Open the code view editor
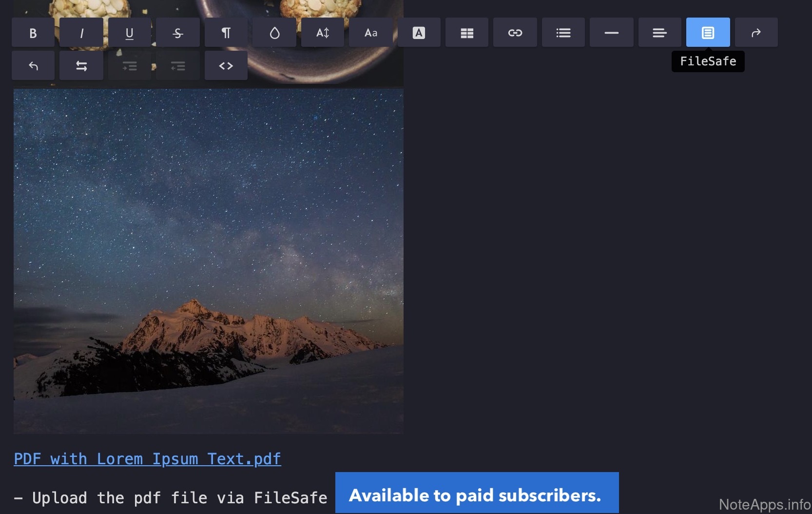Screen dimensions: 812x514 coord(226,66)
